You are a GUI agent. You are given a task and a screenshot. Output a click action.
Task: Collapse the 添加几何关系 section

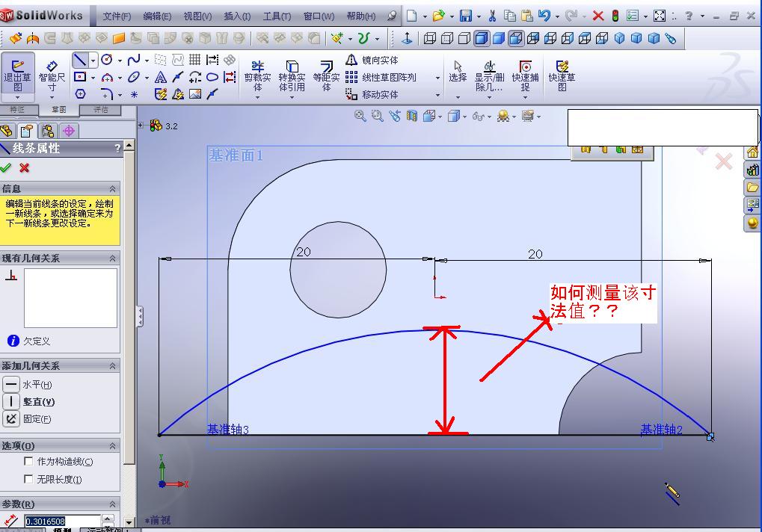pos(113,365)
